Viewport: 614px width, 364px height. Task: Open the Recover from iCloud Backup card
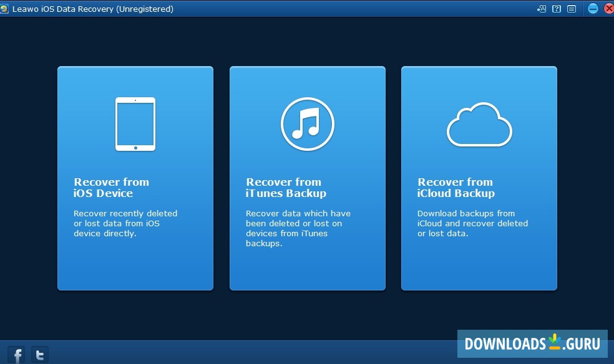tap(479, 178)
